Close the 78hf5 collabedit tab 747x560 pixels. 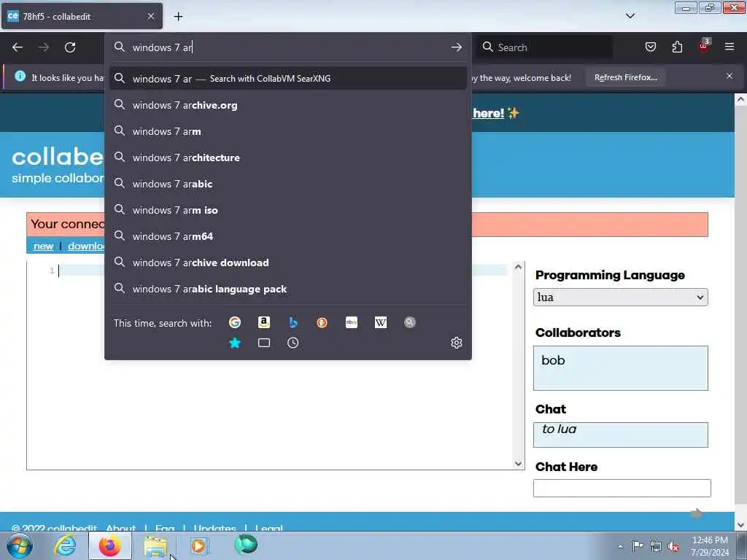pyautogui.click(x=151, y=16)
